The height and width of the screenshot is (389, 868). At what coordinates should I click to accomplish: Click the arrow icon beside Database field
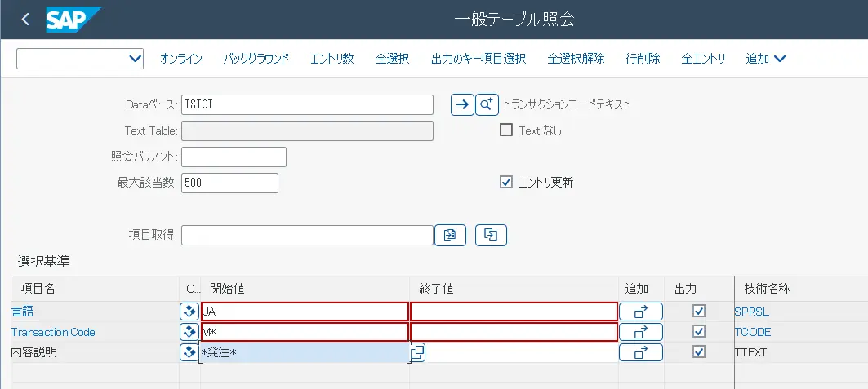462,104
